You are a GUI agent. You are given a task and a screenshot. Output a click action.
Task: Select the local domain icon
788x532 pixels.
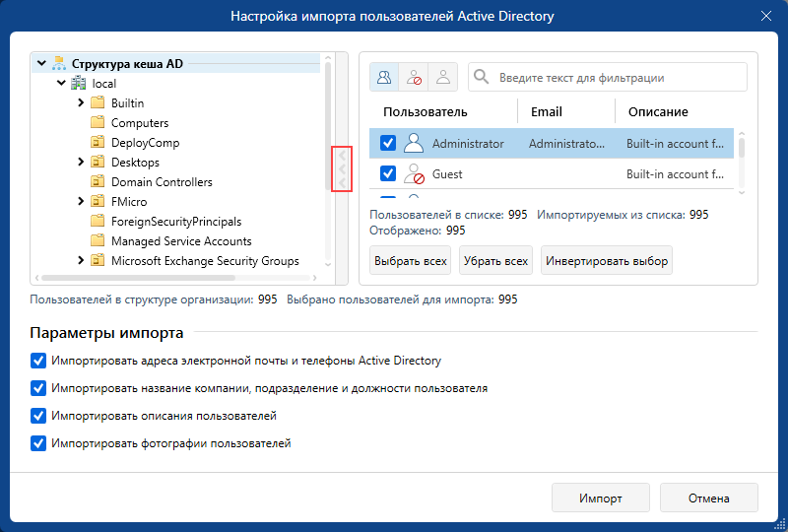[78, 83]
